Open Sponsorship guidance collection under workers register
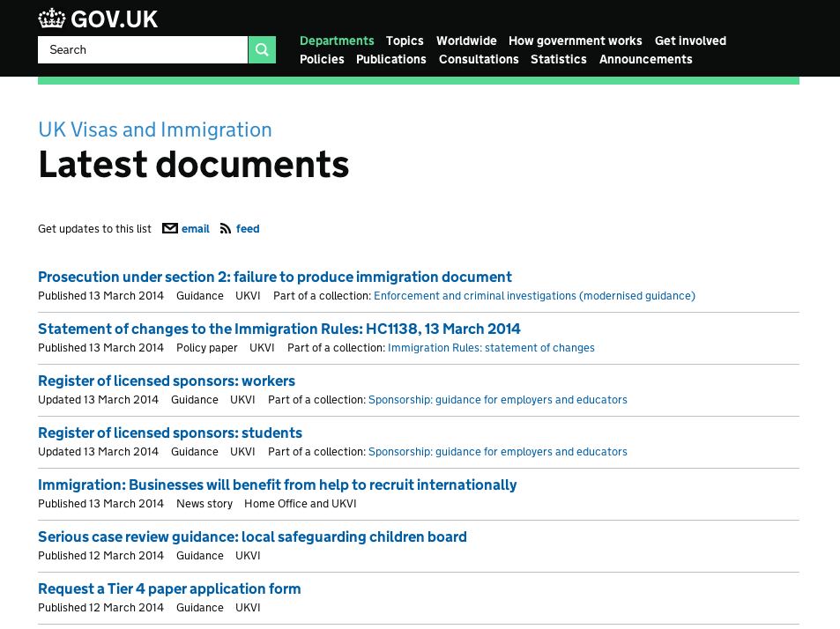Viewport: 840px width, 629px height. coord(498,399)
